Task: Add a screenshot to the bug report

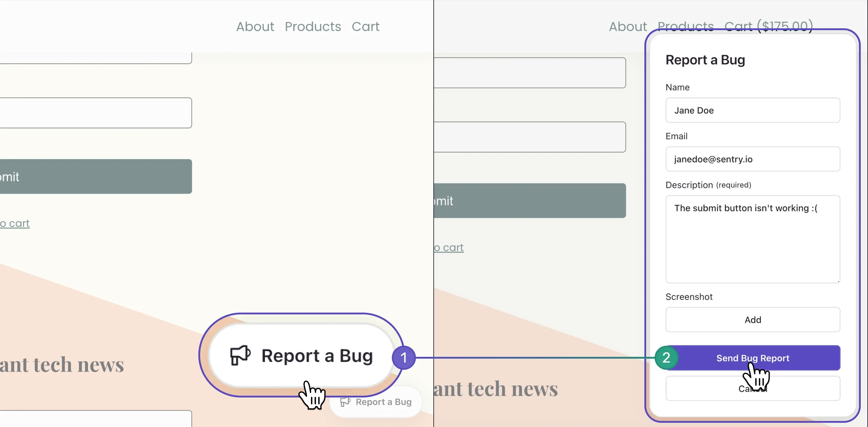Action: (x=753, y=319)
